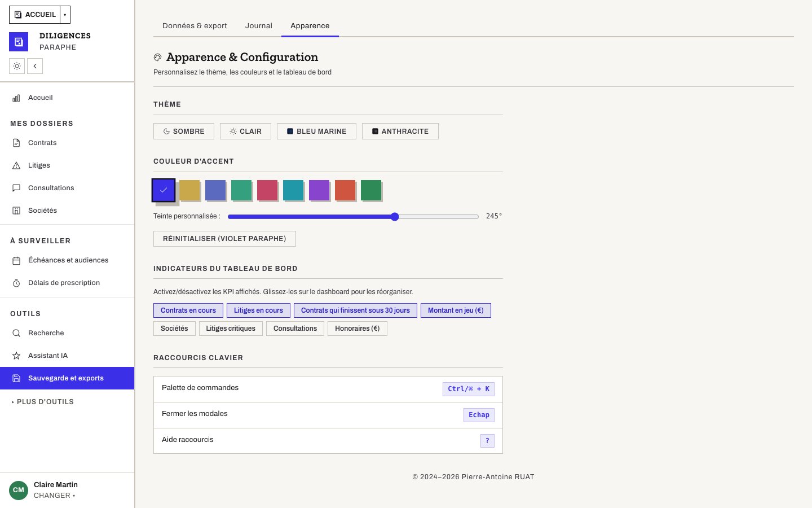The width and height of the screenshot is (812, 508).
Task: Toggle the Contrats en cours KPI
Action: click(188, 310)
